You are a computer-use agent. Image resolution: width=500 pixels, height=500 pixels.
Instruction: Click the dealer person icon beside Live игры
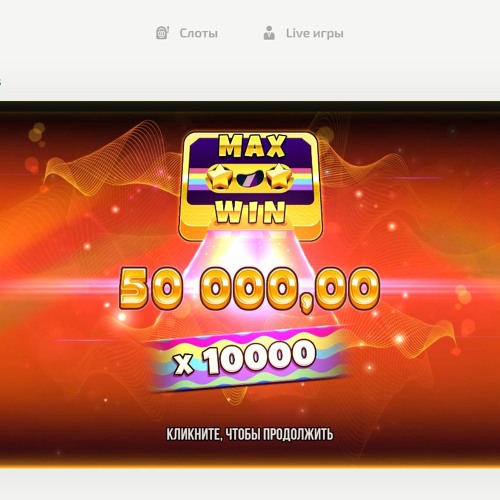click(x=269, y=33)
